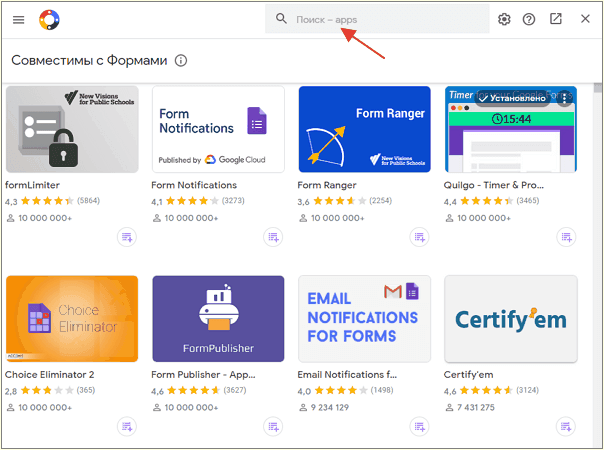Screen dimensions: 604x450
Task: Click the formLimiter title text
Action: point(32,185)
